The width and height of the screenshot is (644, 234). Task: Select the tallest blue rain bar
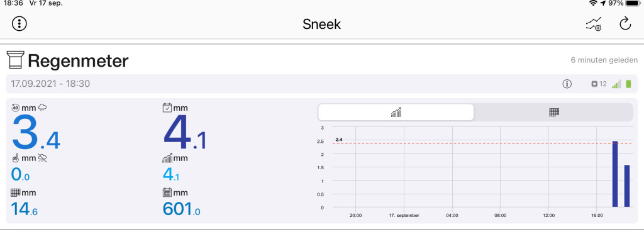[x=615, y=174]
